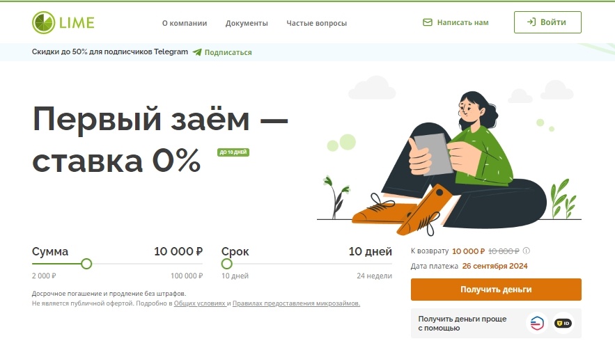Choose the Tinkoff ID icon

[x=563, y=323]
